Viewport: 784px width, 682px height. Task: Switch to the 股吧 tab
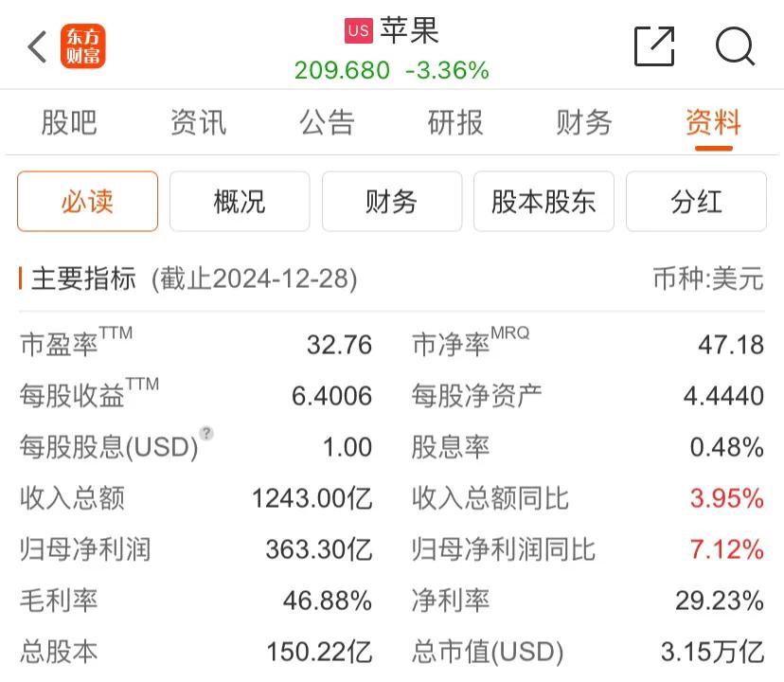point(69,122)
